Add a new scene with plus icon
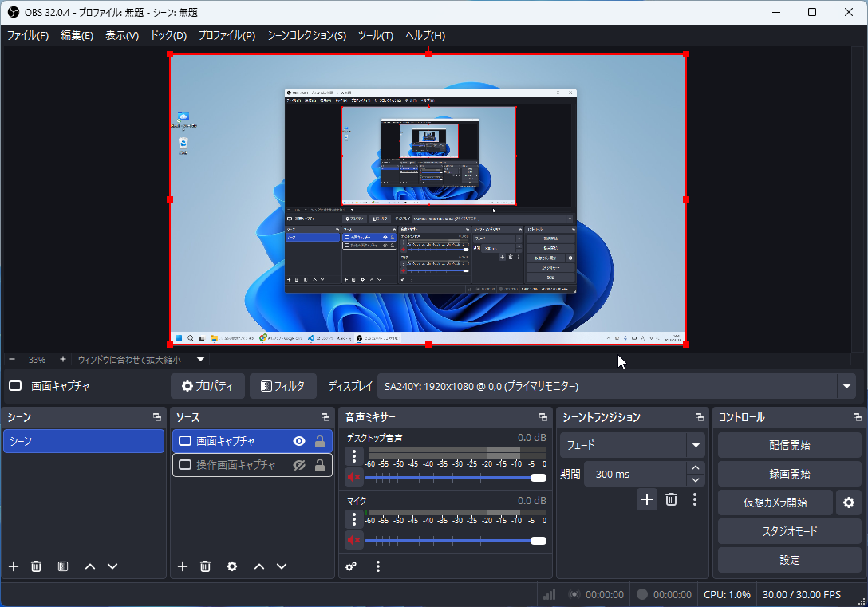This screenshot has height=607, width=868. pyautogui.click(x=14, y=566)
